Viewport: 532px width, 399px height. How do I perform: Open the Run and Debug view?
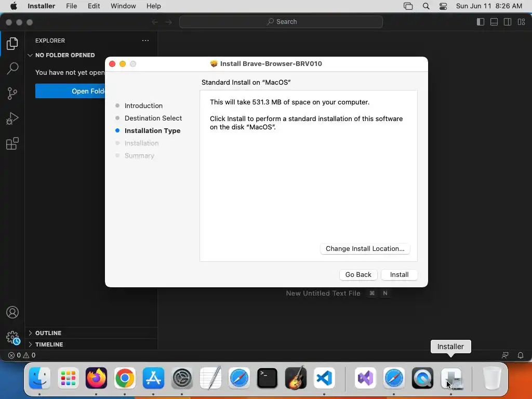12,118
